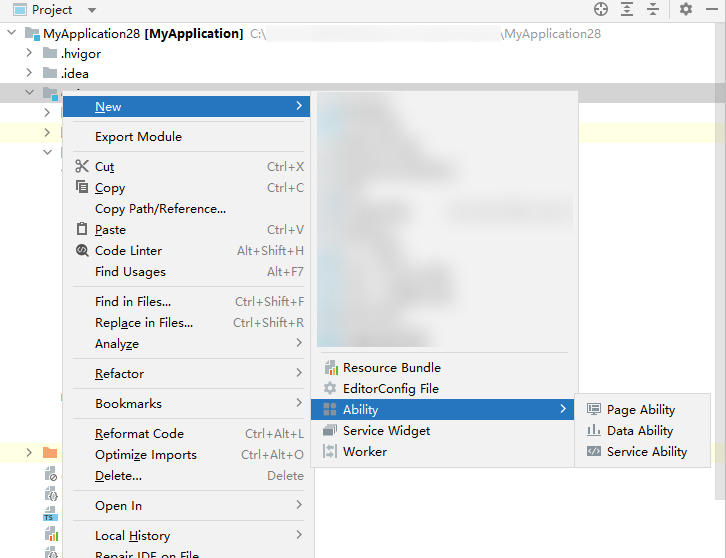This screenshot has width=726, height=558.
Task: Click Page Ability label in submenu
Action: [x=641, y=410]
